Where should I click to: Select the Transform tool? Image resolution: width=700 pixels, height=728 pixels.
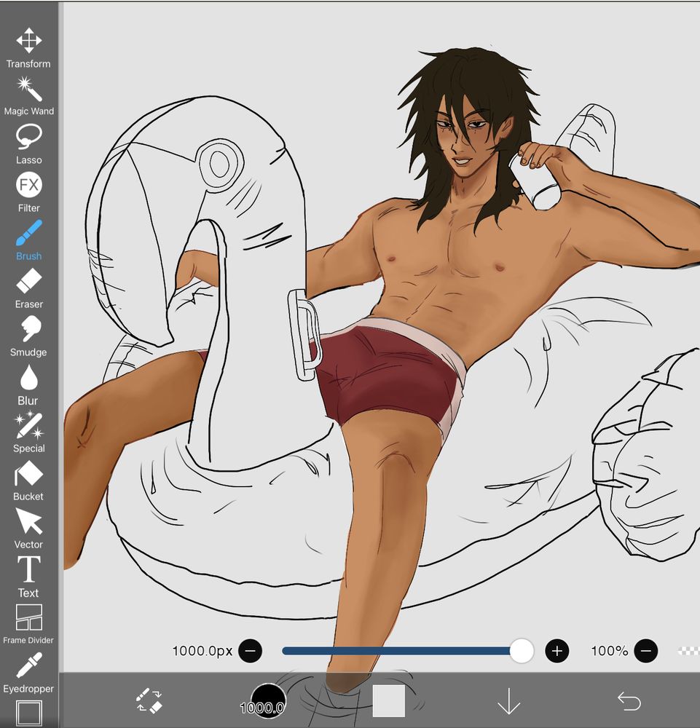[29, 48]
